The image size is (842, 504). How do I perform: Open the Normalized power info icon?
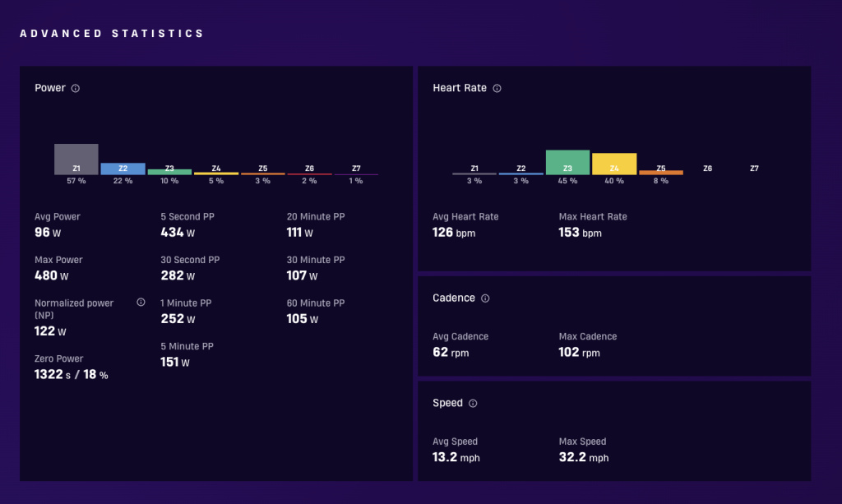[x=141, y=303]
